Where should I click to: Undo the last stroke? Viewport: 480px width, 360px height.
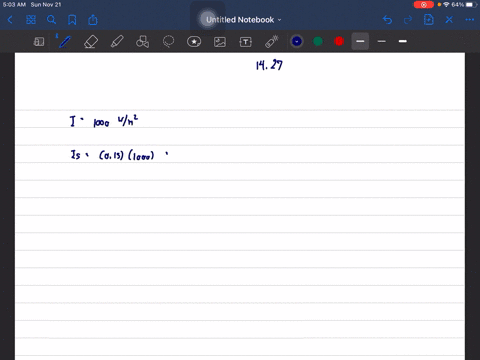click(x=387, y=20)
